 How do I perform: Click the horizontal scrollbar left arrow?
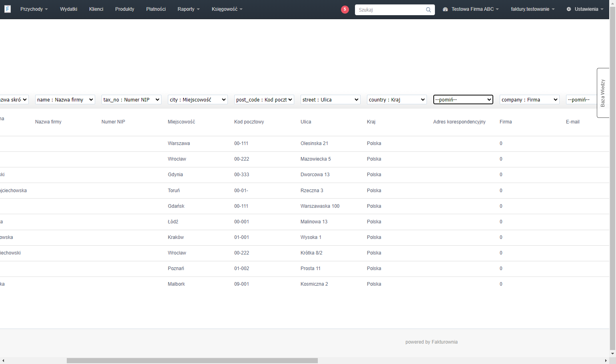(3, 360)
